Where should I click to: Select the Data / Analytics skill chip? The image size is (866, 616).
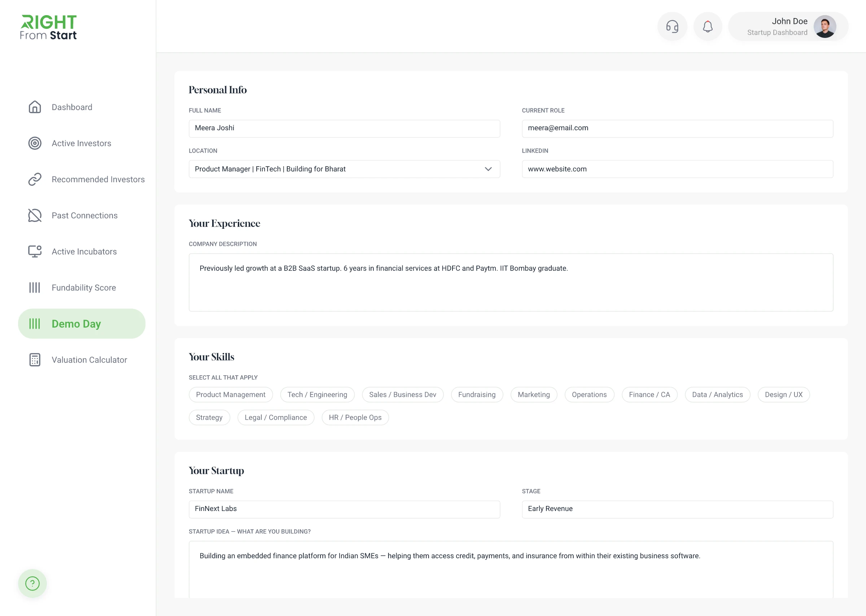[717, 394]
